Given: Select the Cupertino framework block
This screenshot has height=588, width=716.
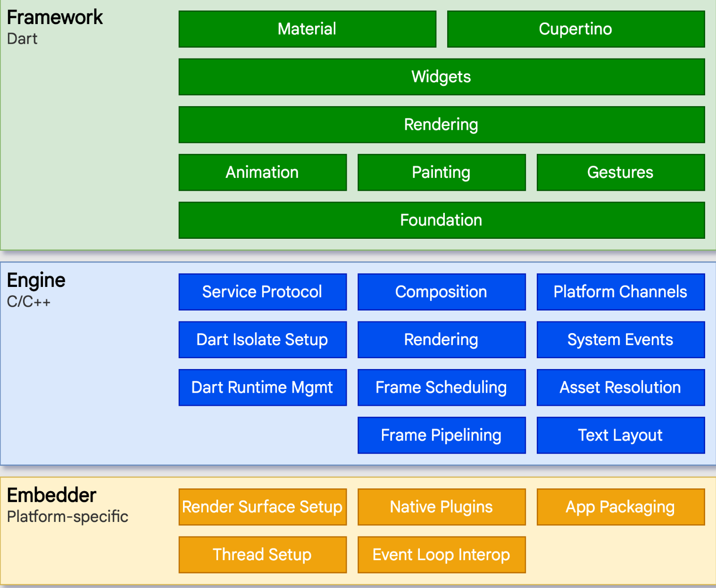Looking at the screenshot, I should click(575, 29).
